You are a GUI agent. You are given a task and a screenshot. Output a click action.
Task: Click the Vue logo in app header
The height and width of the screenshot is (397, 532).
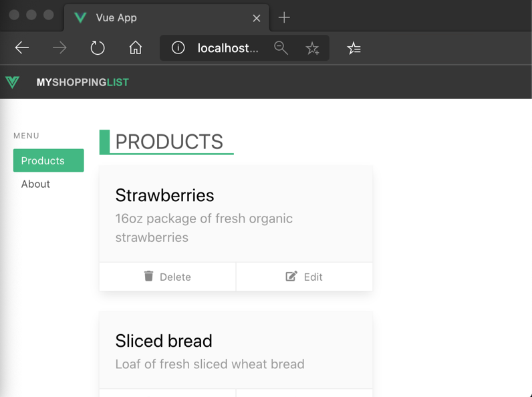coord(12,82)
